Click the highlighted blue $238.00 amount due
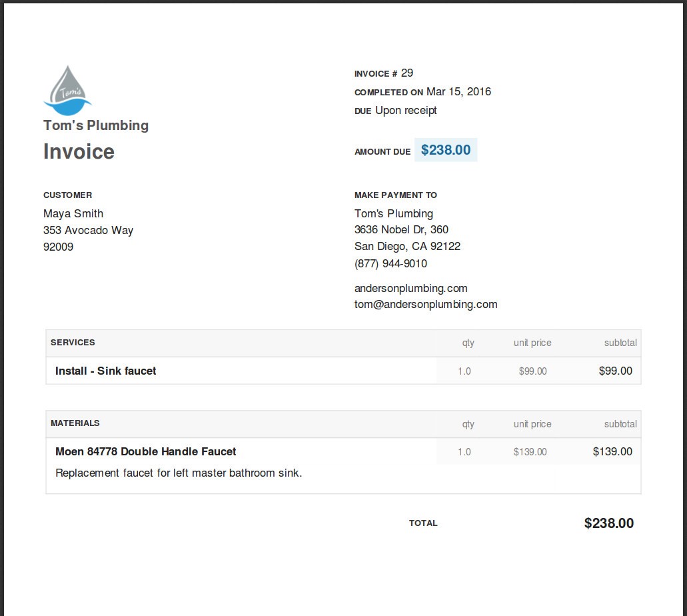Screen dimensions: 687x616 446,150
